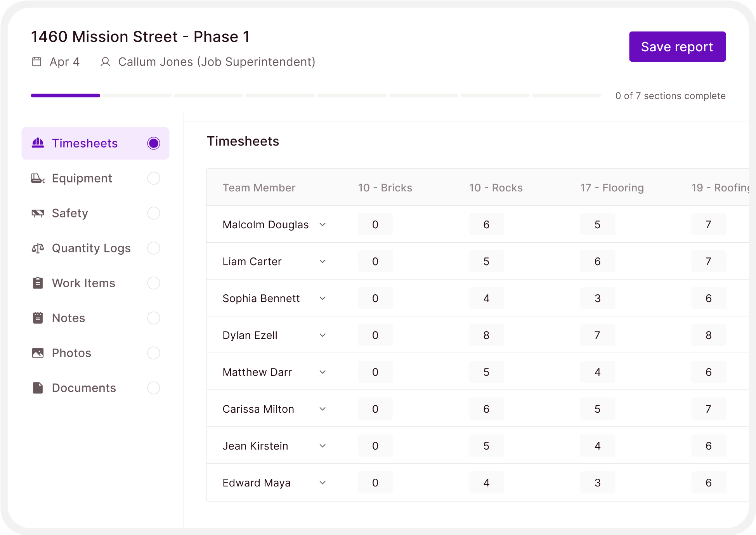Switch to the Documents section
The image size is (756, 535).
pos(84,388)
